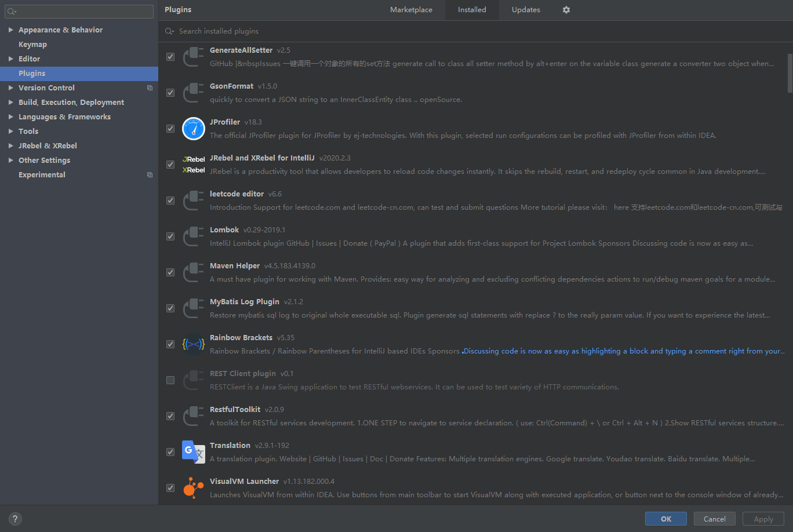This screenshot has height=532, width=793.
Task: Click the VisualVM Launcher icon
Action: (x=194, y=488)
